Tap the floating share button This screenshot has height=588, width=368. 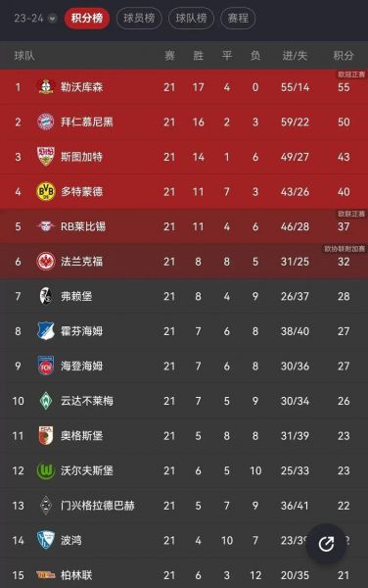tap(326, 543)
